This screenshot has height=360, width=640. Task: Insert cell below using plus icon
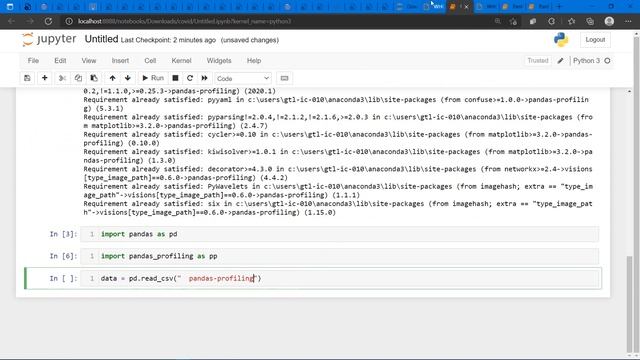click(44, 78)
